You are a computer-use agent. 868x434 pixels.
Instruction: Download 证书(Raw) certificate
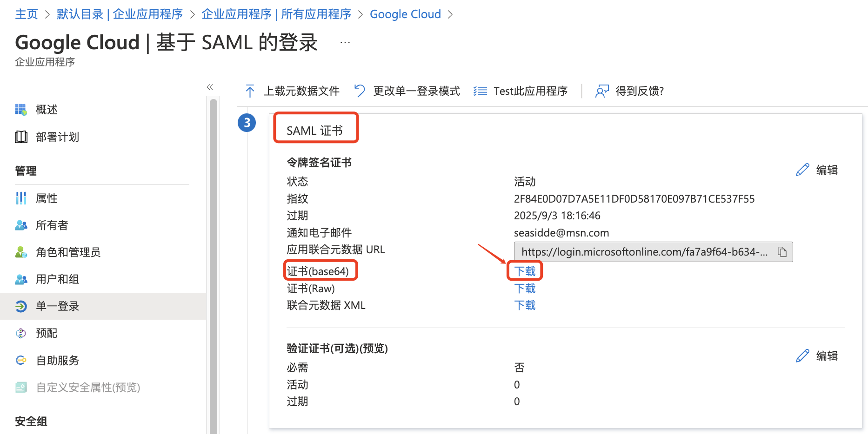tap(525, 289)
